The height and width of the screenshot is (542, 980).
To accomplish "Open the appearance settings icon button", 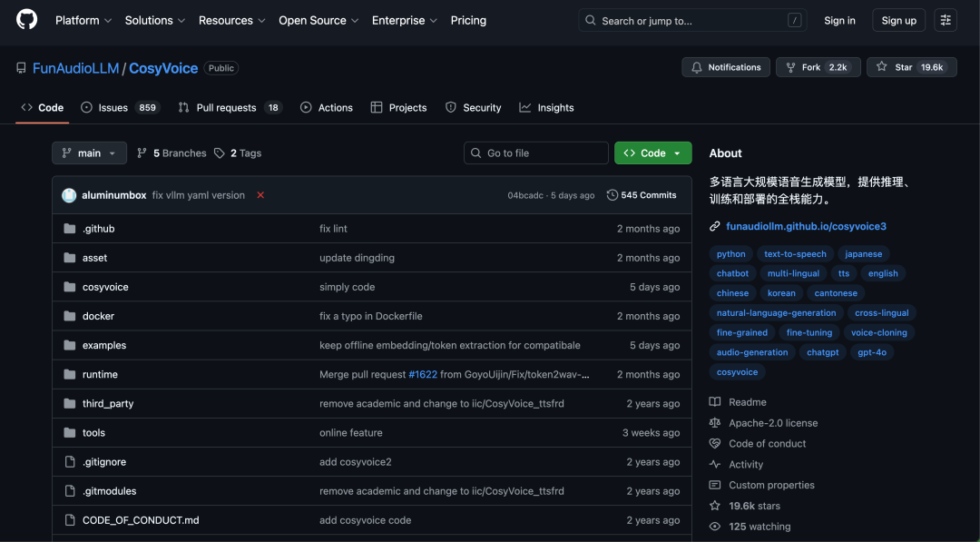I will point(945,21).
